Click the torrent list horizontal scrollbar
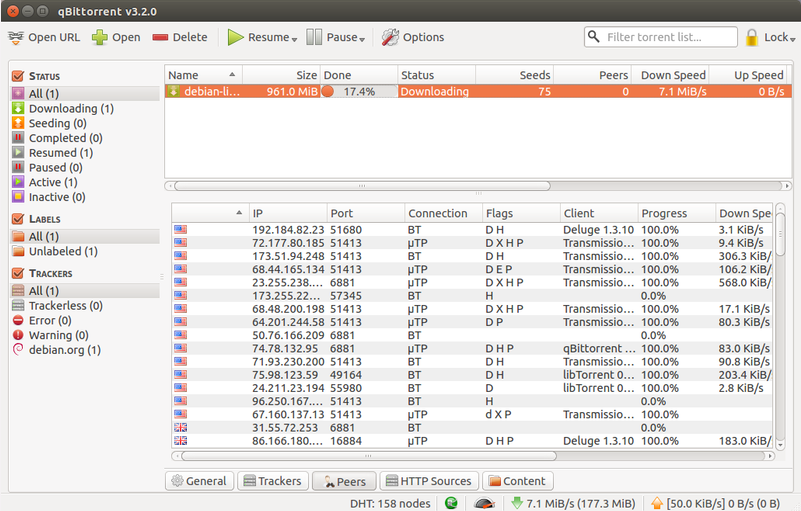Viewport: 801px width, 511px height. click(362, 186)
